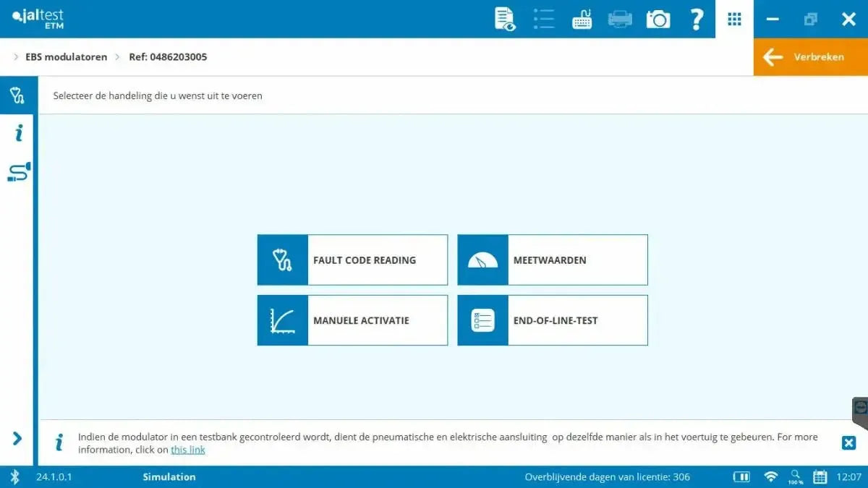The image size is (868, 488).
Task: Start the End-of-Line-Test
Action: pos(552,320)
